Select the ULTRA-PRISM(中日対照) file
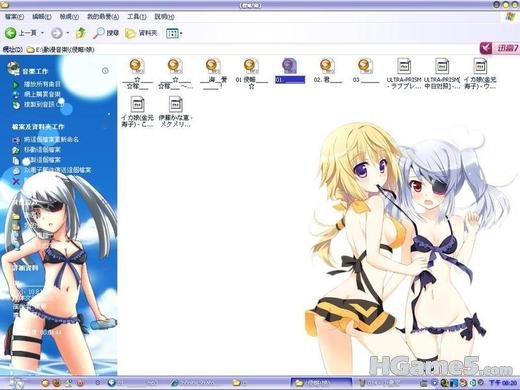This screenshot has width=520, height=390. (x=442, y=74)
